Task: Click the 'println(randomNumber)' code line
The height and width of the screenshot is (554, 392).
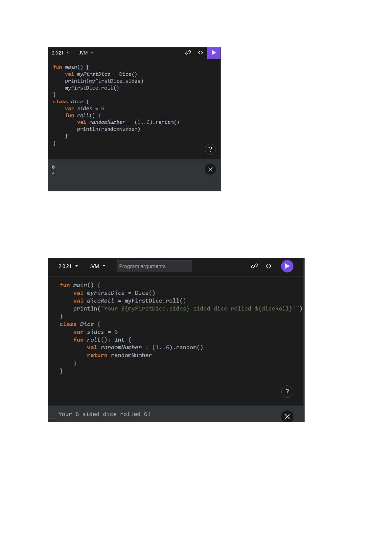Action: click(108, 129)
